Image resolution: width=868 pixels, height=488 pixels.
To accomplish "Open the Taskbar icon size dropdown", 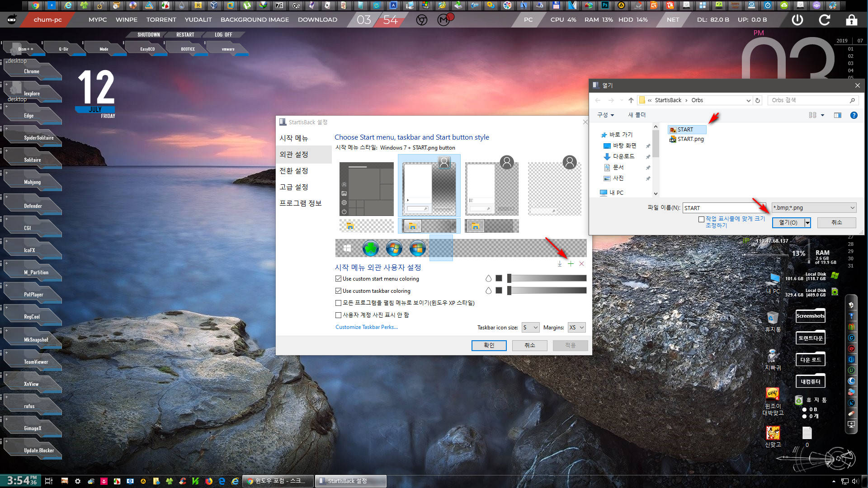I will [x=531, y=328].
